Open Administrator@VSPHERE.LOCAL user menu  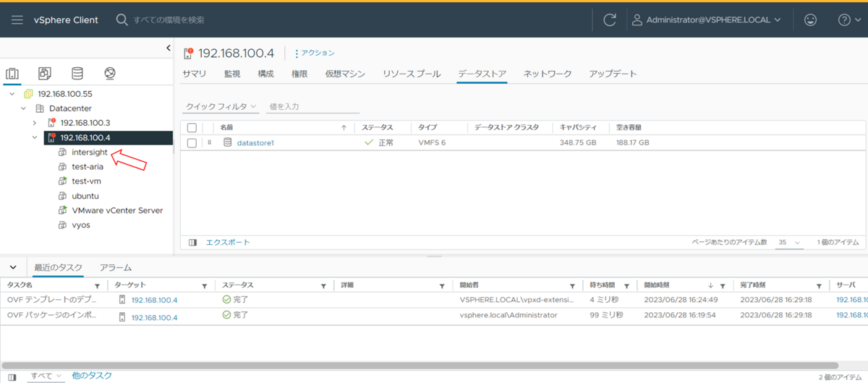coord(707,20)
